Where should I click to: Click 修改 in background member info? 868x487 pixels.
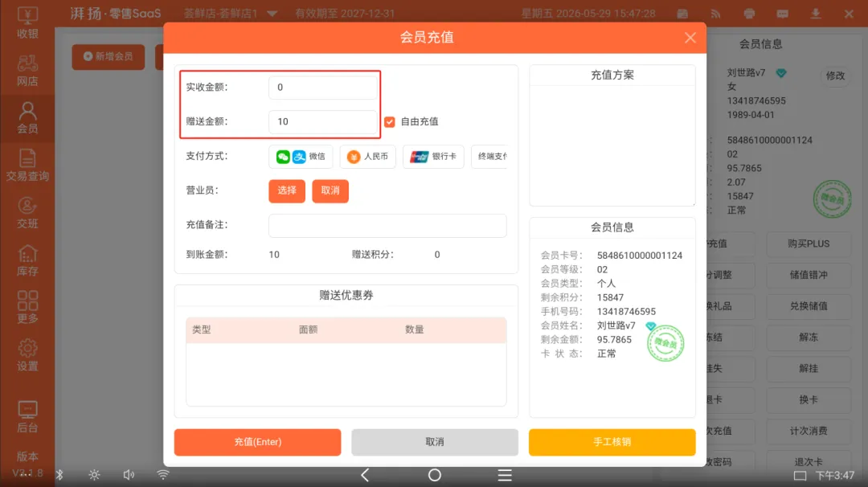(x=835, y=76)
